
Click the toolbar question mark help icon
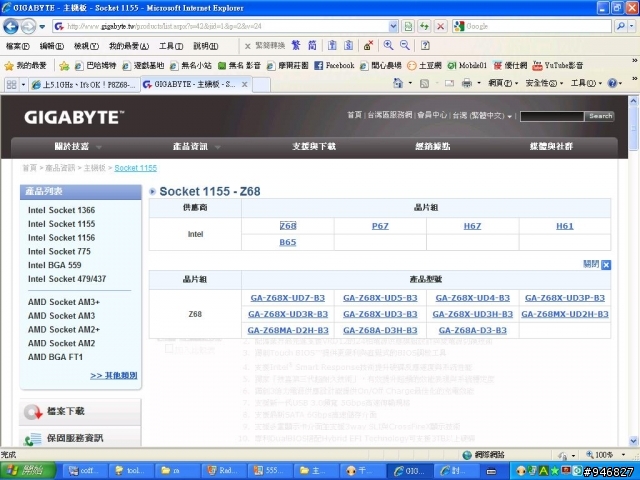(x=425, y=45)
